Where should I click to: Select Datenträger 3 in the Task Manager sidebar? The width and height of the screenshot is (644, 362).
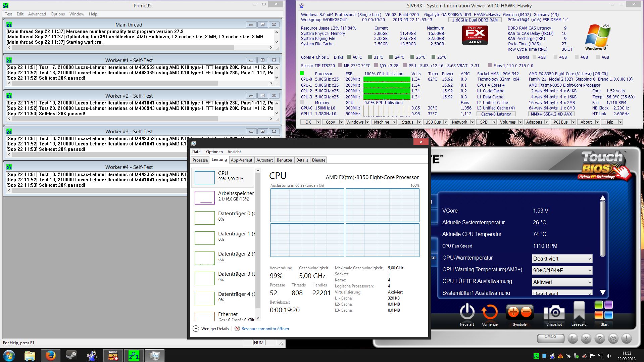(223, 278)
